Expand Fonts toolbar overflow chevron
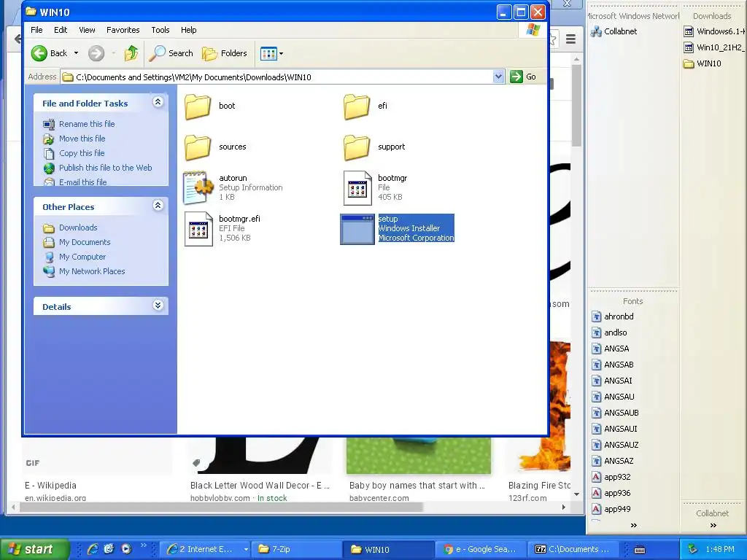This screenshot has height=560, width=747. (633, 526)
